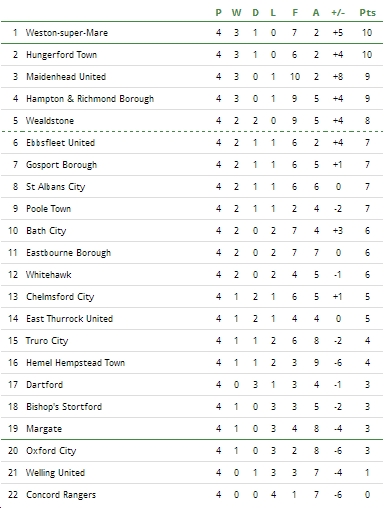The height and width of the screenshot is (508, 390).
Task: Click the +/- goal difference header
Action: [338, 13]
